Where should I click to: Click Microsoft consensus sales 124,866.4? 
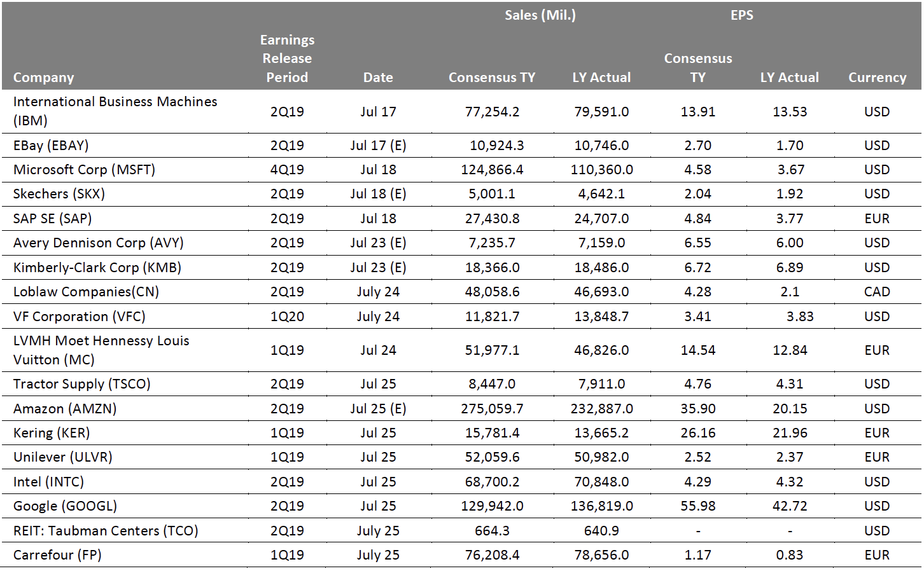(x=492, y=170)
